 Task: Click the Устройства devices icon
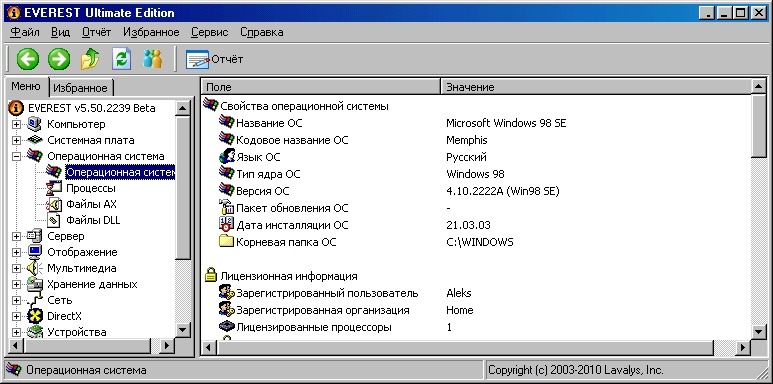tap(35, 332)
